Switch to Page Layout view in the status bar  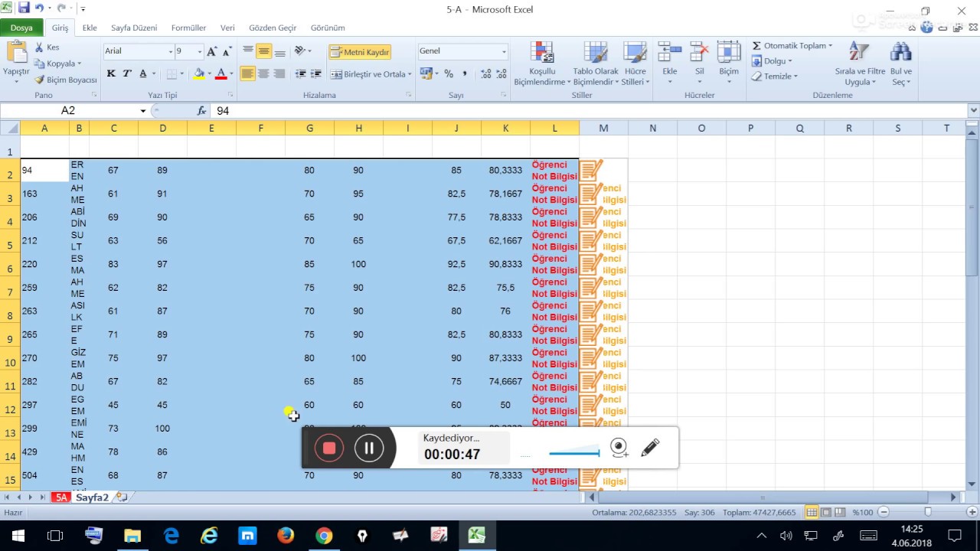click(x=826, y=512)
